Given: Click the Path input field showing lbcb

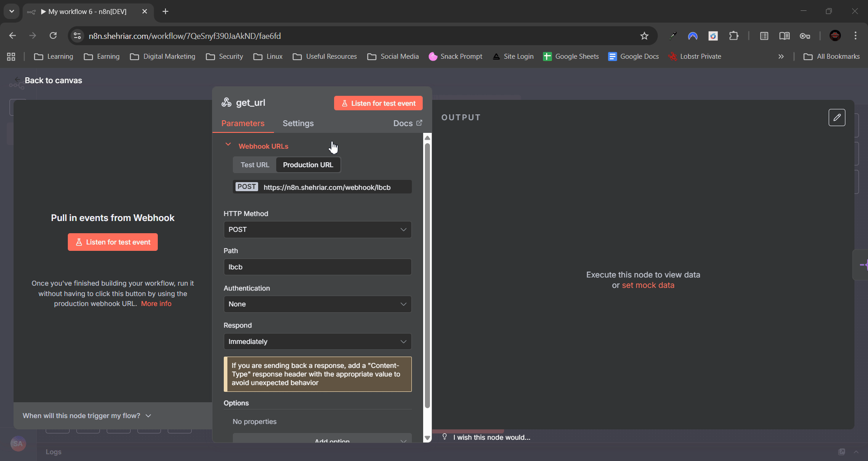Looking at the screenshot, I should tap(317, 267).
